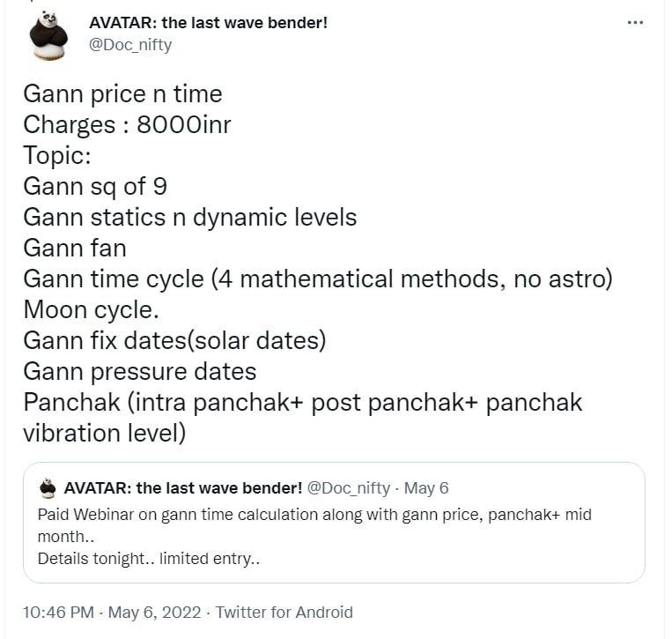672x639 pixels.
Task: Click the small panda avatar in quoted tweet
Action: (48, 488)
